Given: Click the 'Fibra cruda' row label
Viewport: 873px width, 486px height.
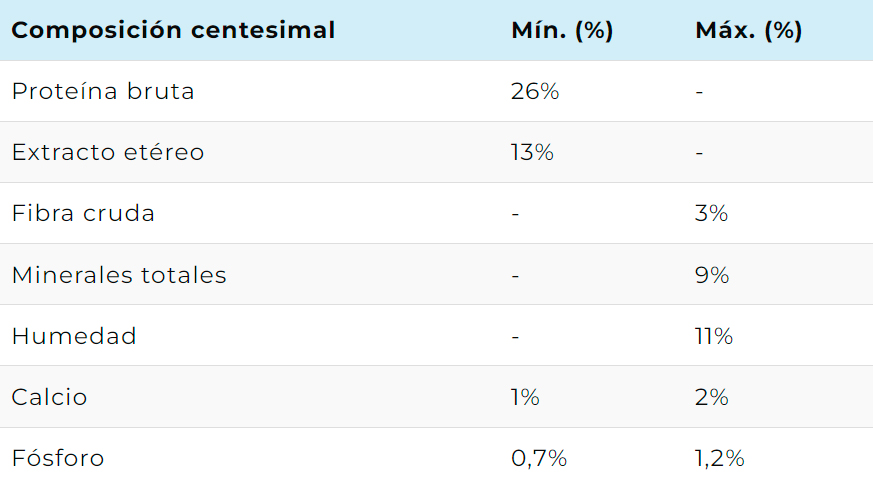Looking at the screenshot, I should pyautogui.click(x=83, y=213).
